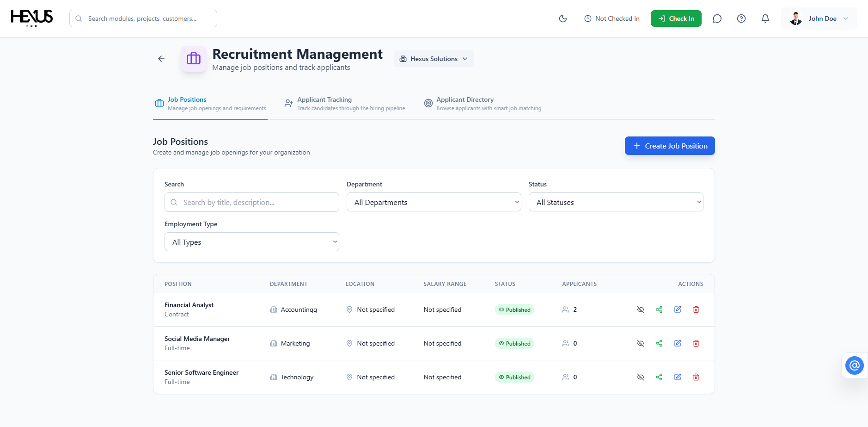This screenshot has height=427, width=868.
Task: Click Published badge for Financial Analyst
Action: point(514,309)
